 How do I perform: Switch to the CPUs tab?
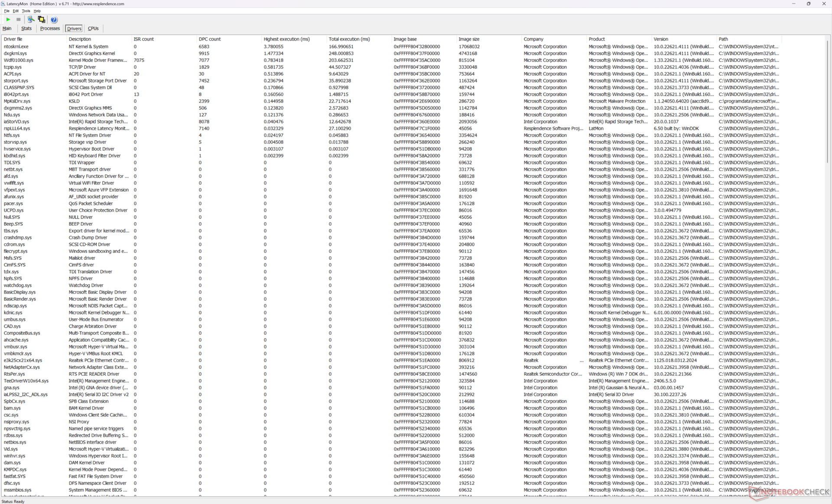tap(93, 29)
